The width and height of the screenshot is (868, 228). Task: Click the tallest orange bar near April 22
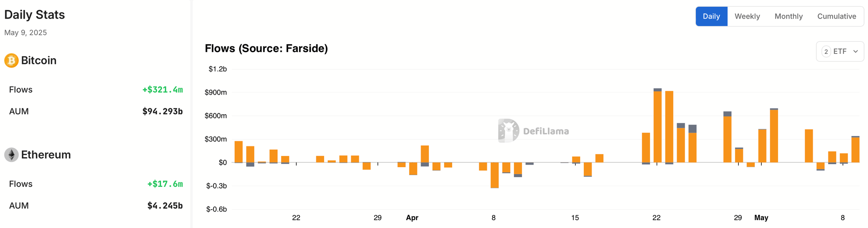tap(658, 127)
